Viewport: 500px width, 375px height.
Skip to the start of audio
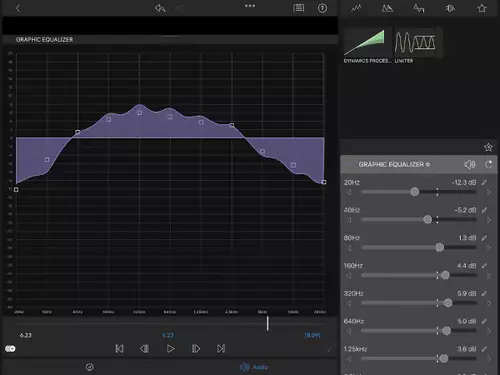[119, 349]
